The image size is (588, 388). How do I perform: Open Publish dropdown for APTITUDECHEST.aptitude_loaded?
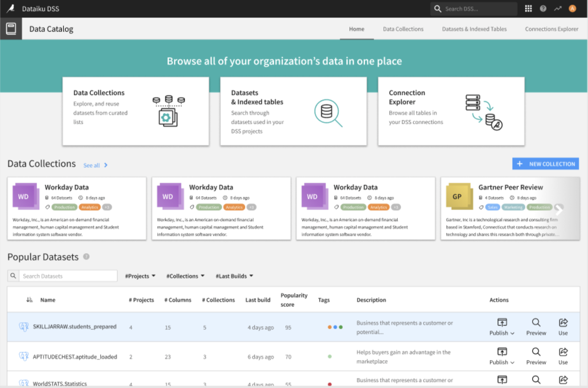pyautogui.click(x=502, y=356)
